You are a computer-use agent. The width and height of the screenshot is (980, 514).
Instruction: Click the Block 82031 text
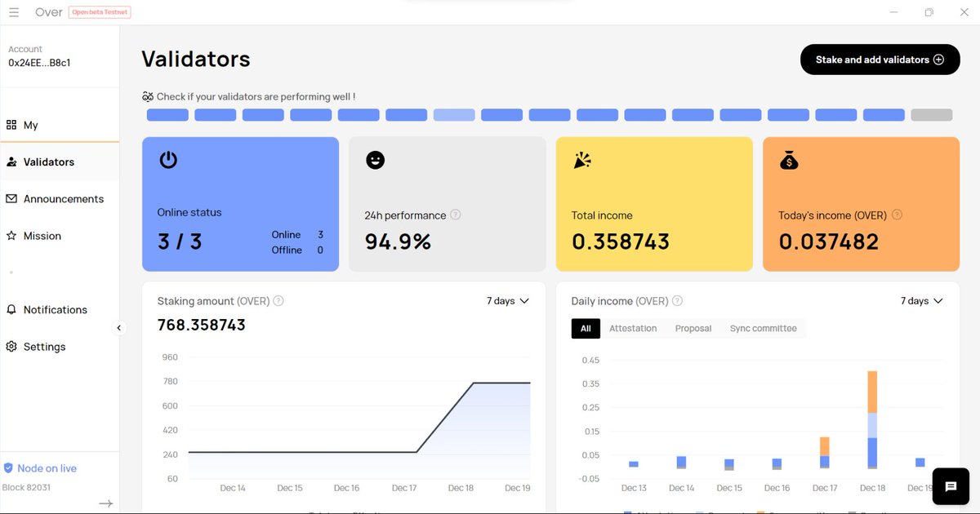pos(27,487)
